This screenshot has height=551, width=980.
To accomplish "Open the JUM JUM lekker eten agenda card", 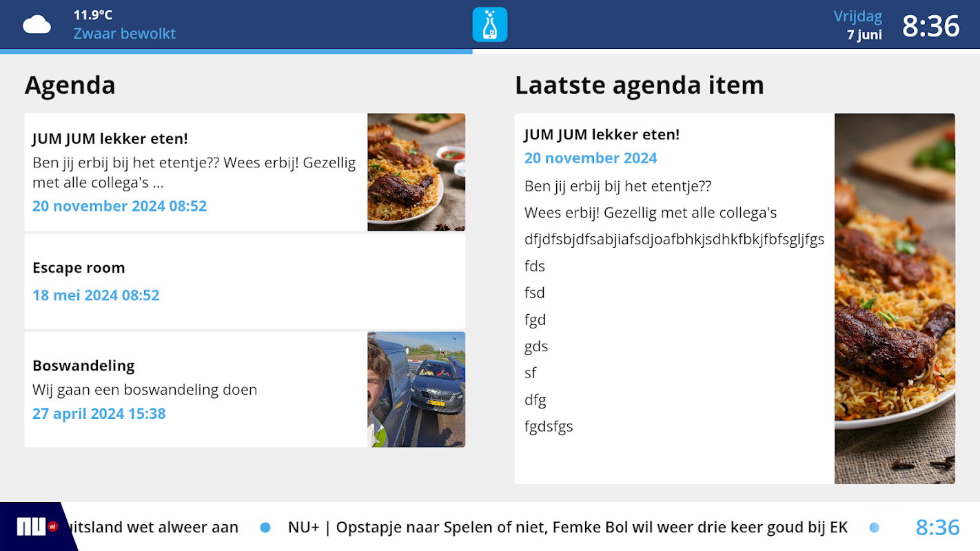I will point(245,172).
